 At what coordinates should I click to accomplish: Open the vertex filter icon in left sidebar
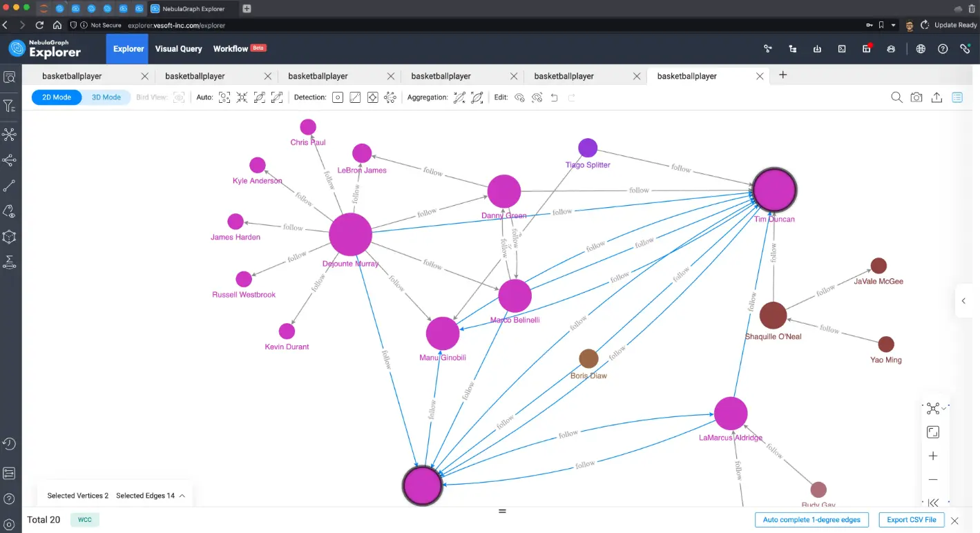tap(10, 106)
